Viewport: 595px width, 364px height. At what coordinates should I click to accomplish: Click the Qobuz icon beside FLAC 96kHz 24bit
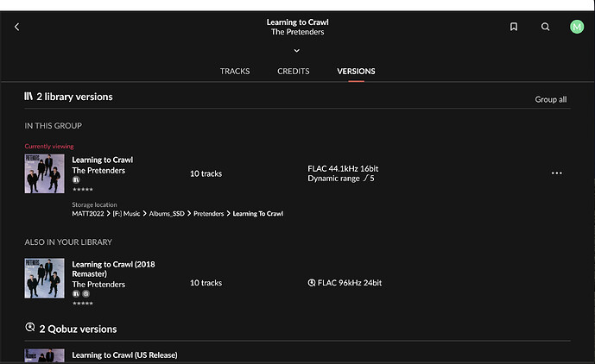[x=312, y=283]
